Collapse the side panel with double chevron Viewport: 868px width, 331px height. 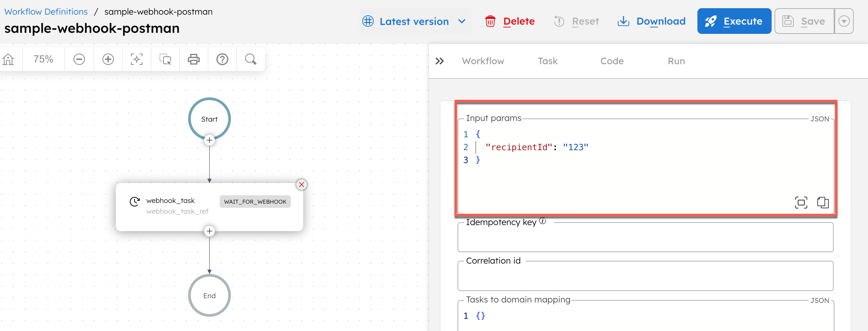point(440,61)
